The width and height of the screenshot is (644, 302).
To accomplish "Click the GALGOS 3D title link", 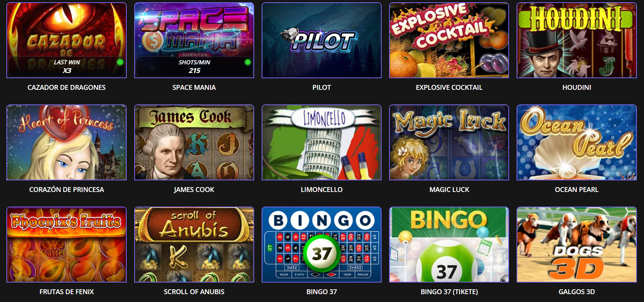I will (576, 292).
